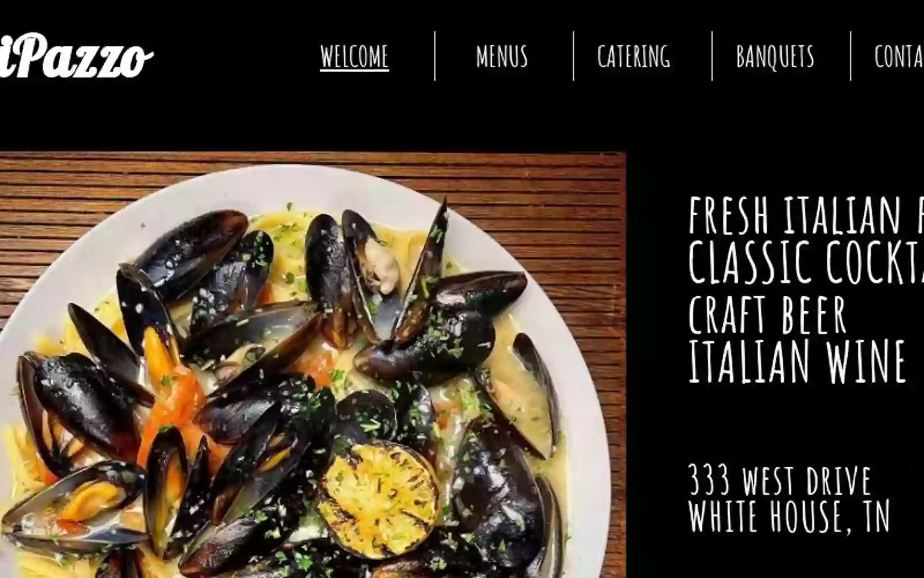Click the Fresh Italian headline text
Screen dimensions: 924x578
pos(806,214)
